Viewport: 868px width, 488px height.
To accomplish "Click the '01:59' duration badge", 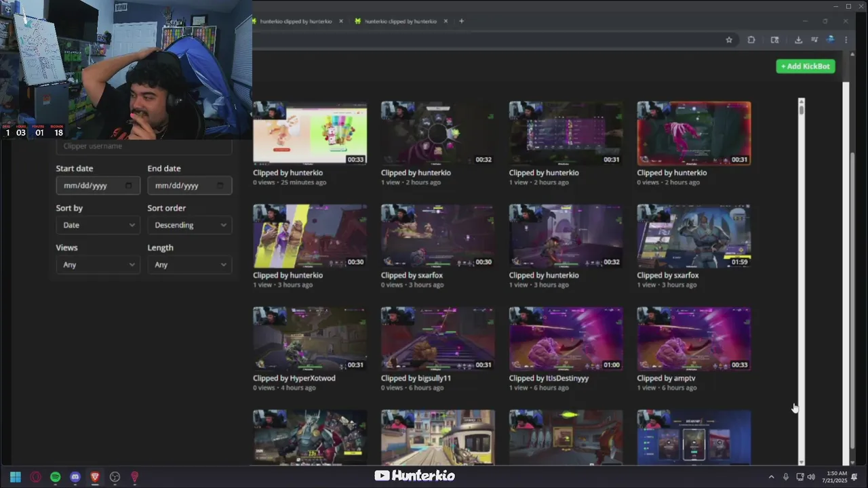I will (x=740, y=262).
